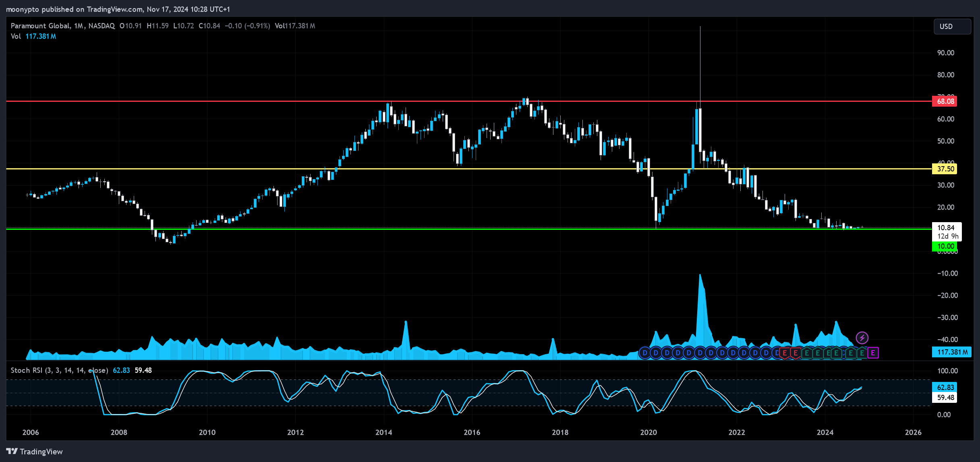
Task: Click the 2024 label on the time axis
Action: coord(825,432)
